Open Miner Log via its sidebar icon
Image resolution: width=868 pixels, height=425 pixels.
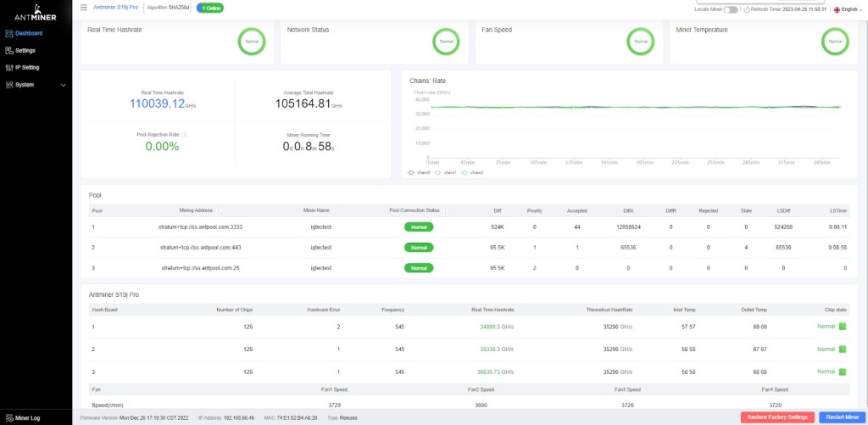click(8, 418)
